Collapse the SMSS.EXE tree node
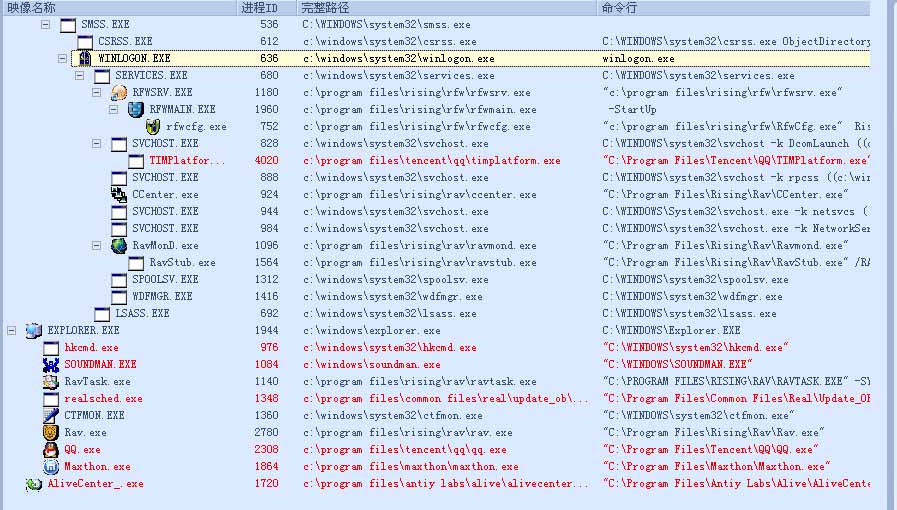The width and height of the screenshot is (897, 510). click(45, 25)
